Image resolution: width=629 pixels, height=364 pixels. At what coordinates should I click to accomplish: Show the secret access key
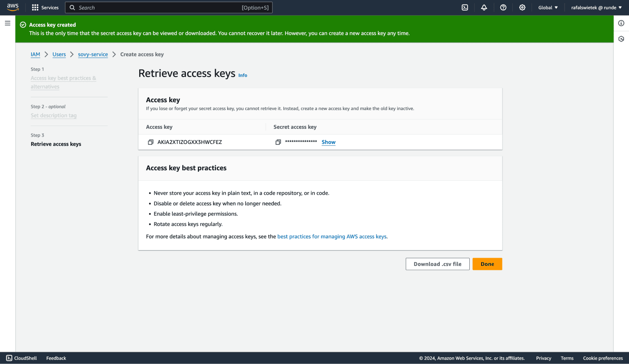[x=328, y=142]
